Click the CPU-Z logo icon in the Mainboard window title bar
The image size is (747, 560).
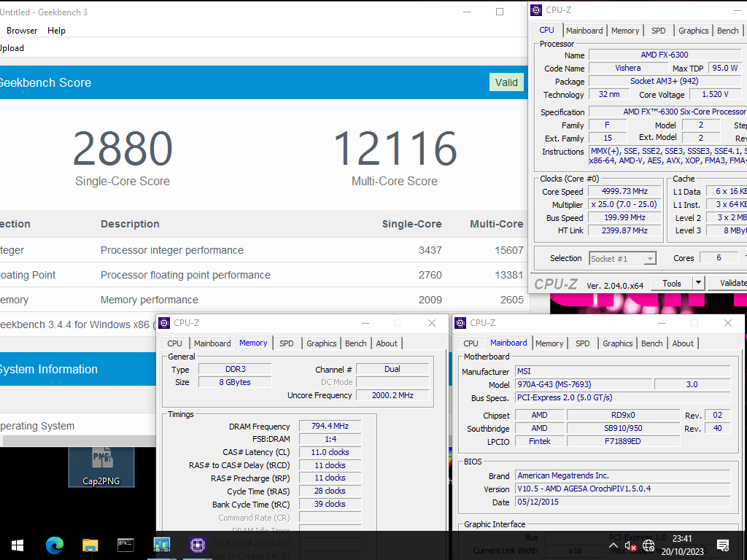(x=460, y=323)
